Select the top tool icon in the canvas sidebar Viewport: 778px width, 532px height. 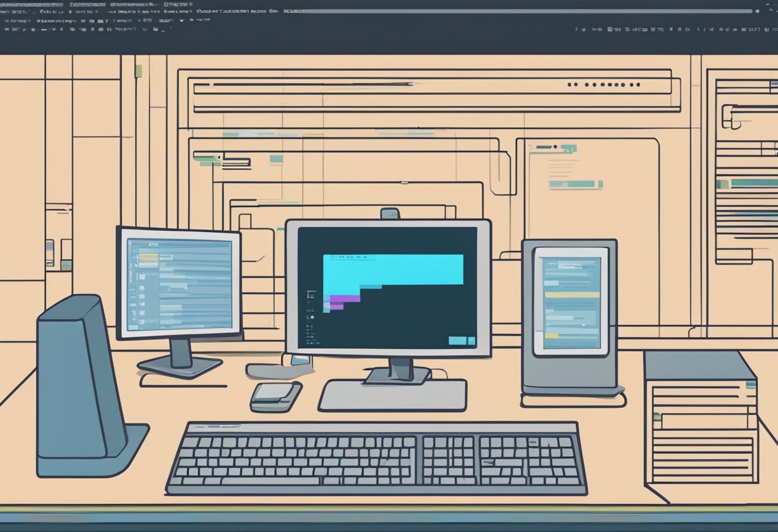point(308,292)
